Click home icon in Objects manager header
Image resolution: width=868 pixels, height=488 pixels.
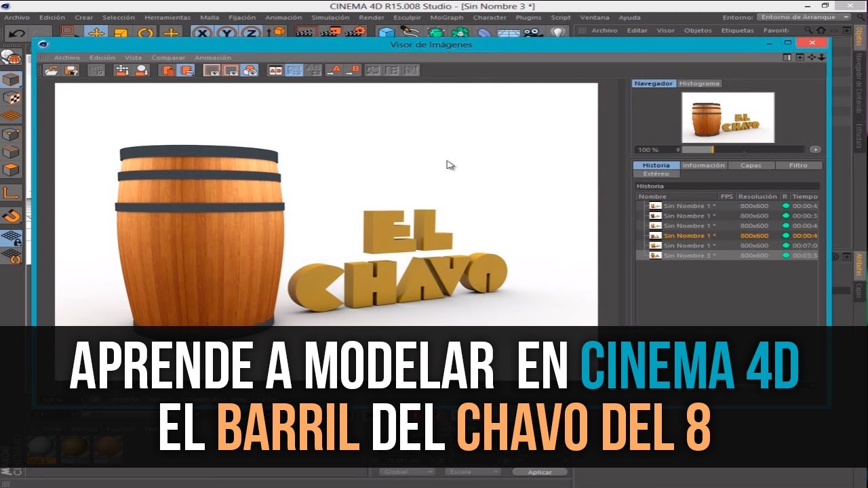(x=821, y=30)
